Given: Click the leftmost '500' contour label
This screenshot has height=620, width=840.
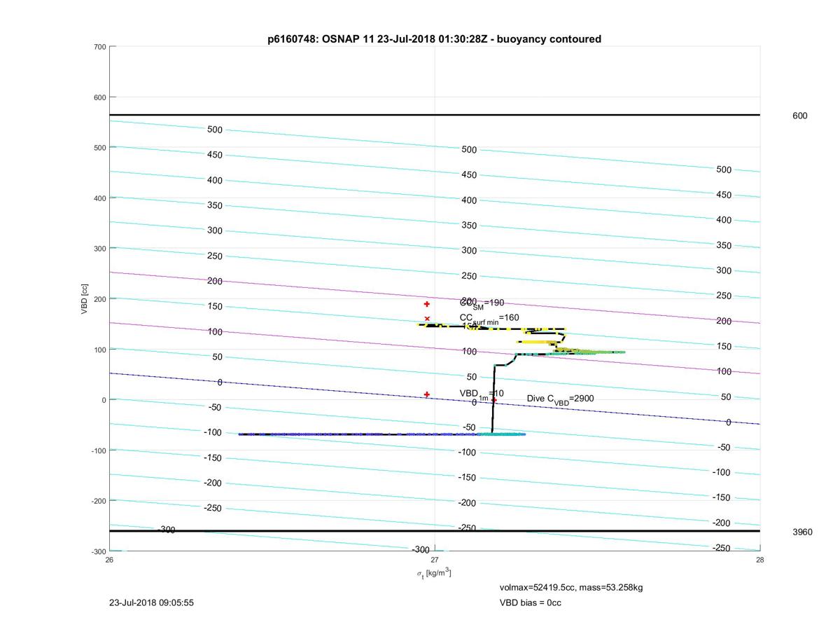Looking at the screenshot, I should coord(215,130).
